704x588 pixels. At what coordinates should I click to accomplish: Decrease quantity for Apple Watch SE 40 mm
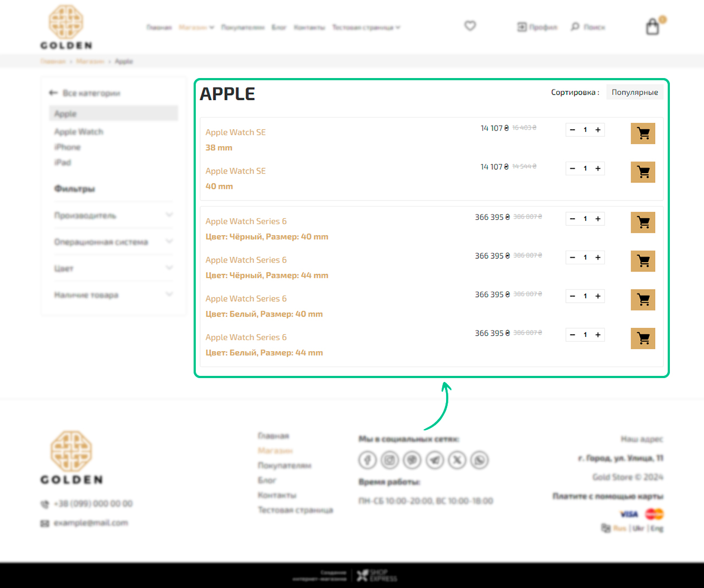pos(573,168)
